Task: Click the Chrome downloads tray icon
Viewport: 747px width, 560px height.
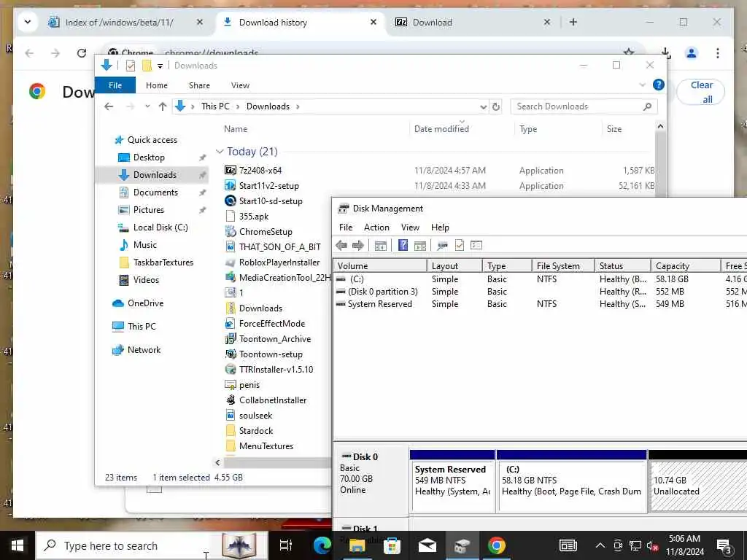Action: click(666, 52)
